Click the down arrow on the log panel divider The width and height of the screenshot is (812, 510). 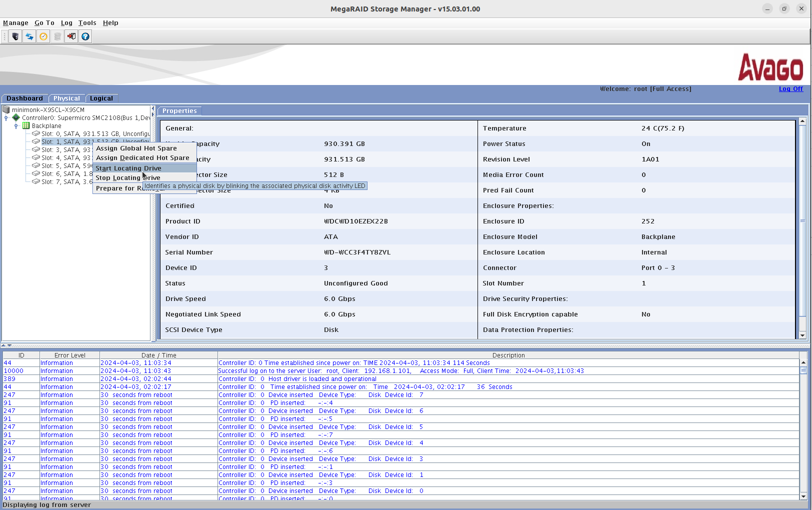pos(9,345)
